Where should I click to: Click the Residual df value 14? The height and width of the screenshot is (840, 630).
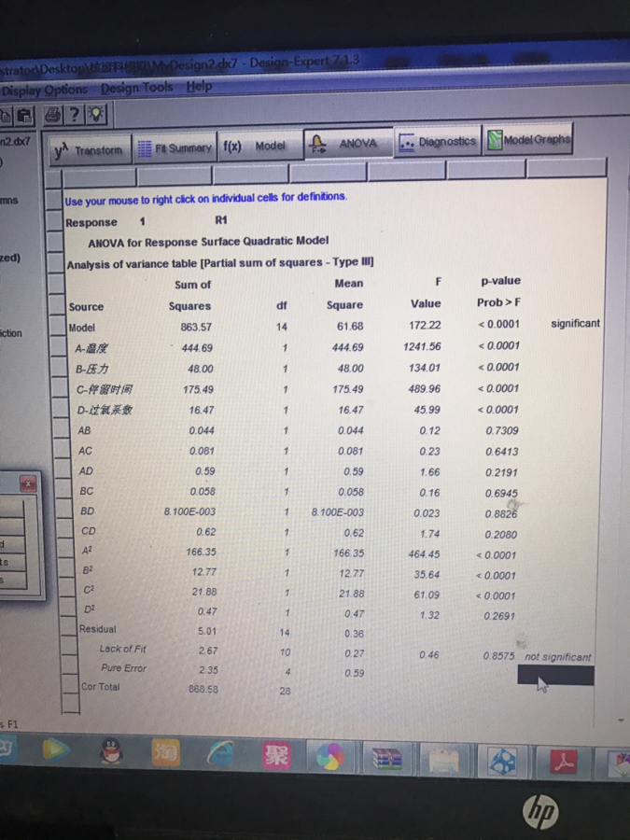[x=285, y=632]
